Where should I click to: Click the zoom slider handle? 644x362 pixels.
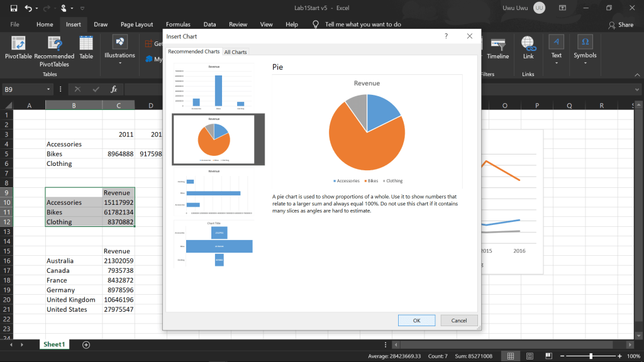click(x=591, y=356)
